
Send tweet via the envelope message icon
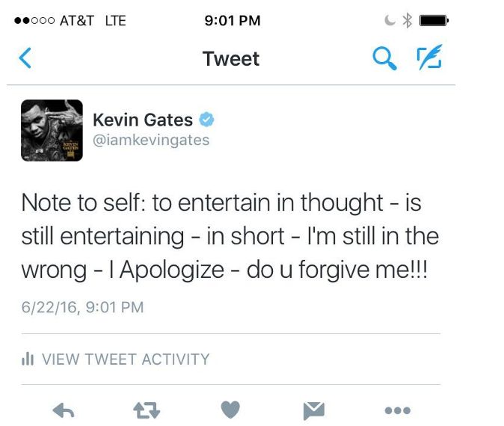pos(314,410)
